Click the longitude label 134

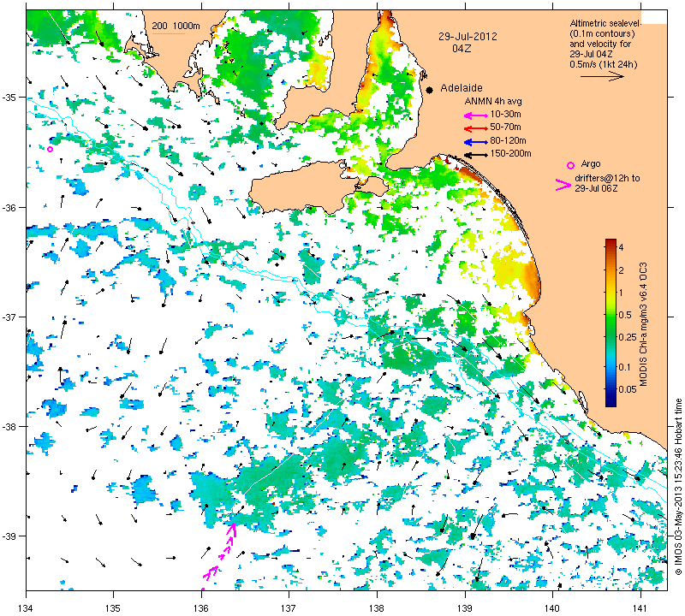coord(26,607)
